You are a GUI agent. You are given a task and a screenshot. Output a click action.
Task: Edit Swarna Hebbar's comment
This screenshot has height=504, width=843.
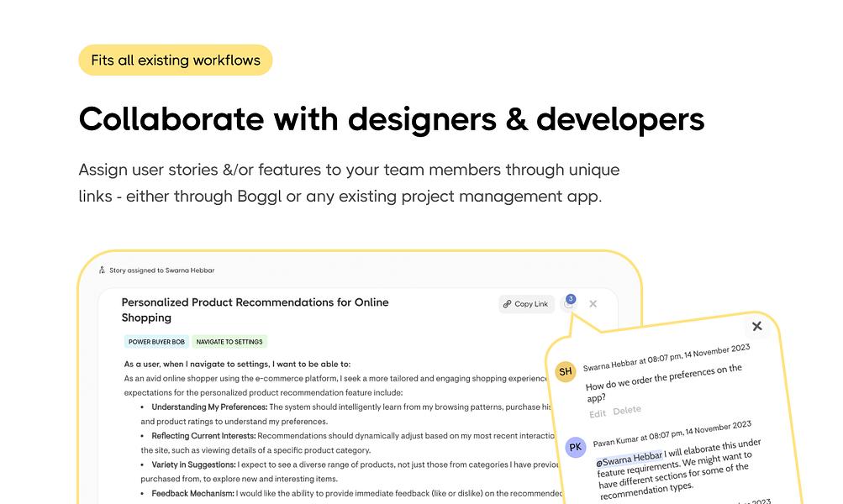[598, 414]
